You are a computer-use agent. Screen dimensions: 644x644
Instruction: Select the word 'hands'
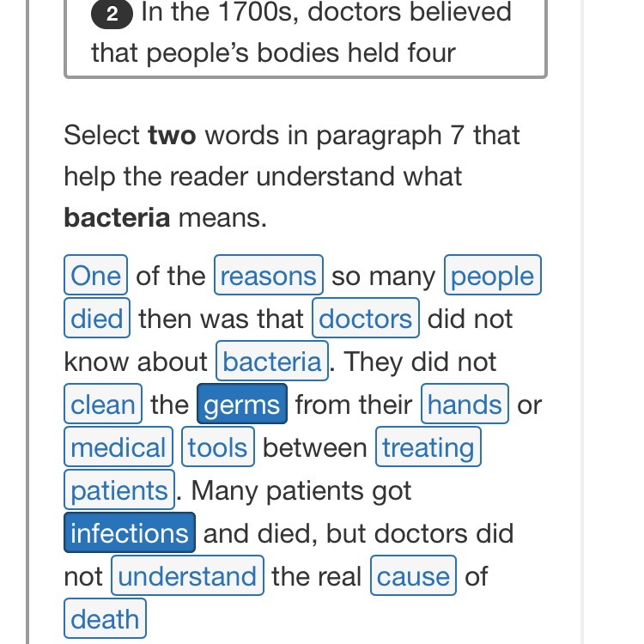pos(465,404)
